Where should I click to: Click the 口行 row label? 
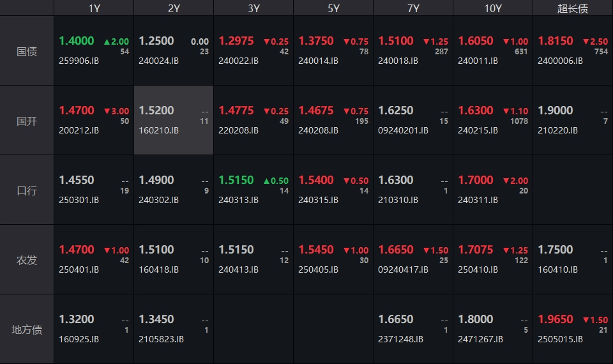click(x=27, y=190)
